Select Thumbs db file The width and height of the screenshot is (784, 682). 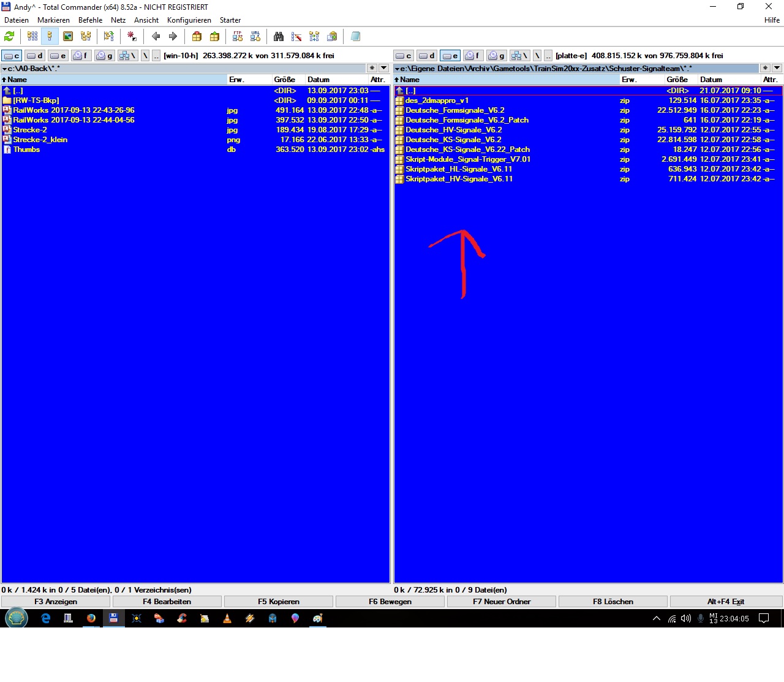pyautogui.click(x=195, y=150)
